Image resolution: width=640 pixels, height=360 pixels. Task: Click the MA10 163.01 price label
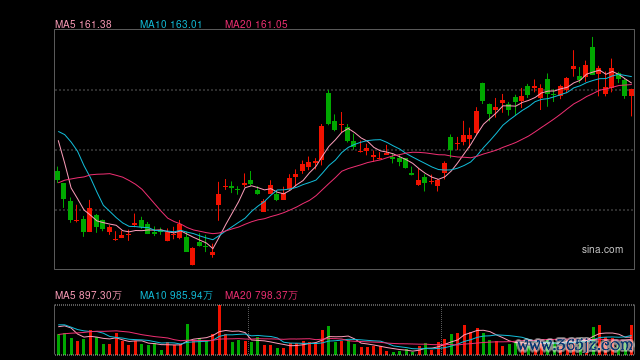click(171, 24)
